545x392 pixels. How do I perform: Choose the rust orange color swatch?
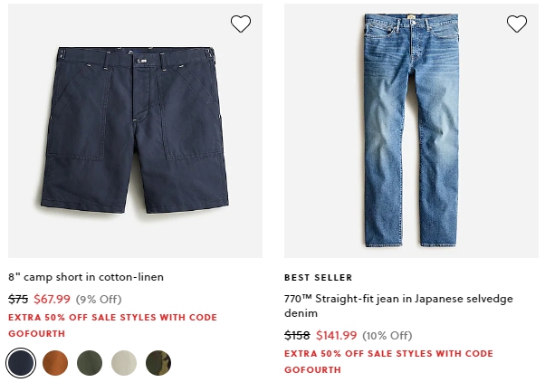click(55, 363)
